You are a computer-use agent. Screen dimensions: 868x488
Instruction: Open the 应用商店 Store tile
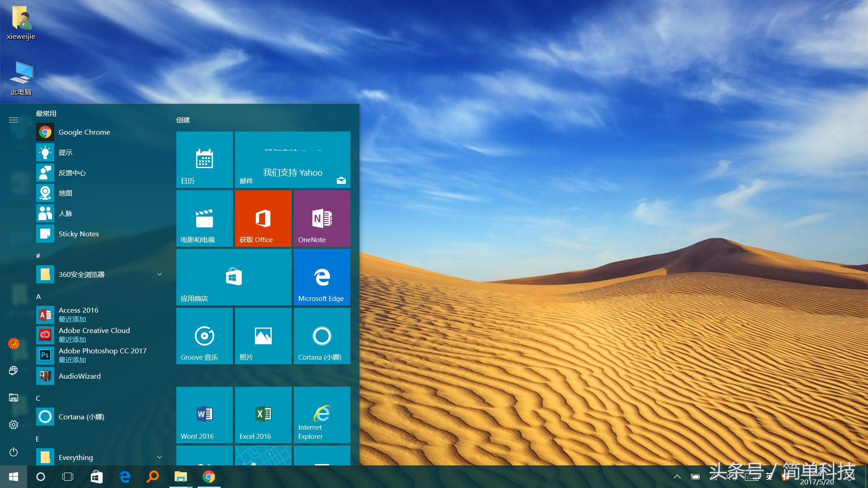234,277
